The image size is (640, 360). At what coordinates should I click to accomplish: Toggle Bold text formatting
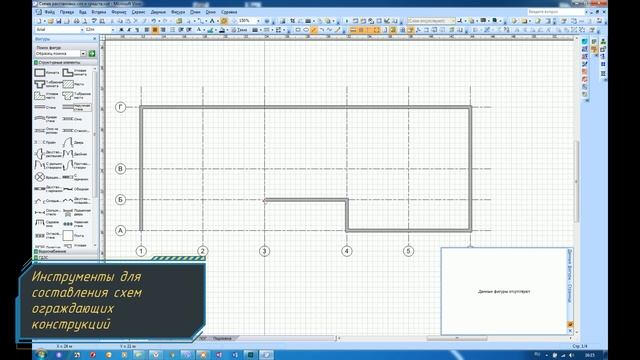click(121, 29)
